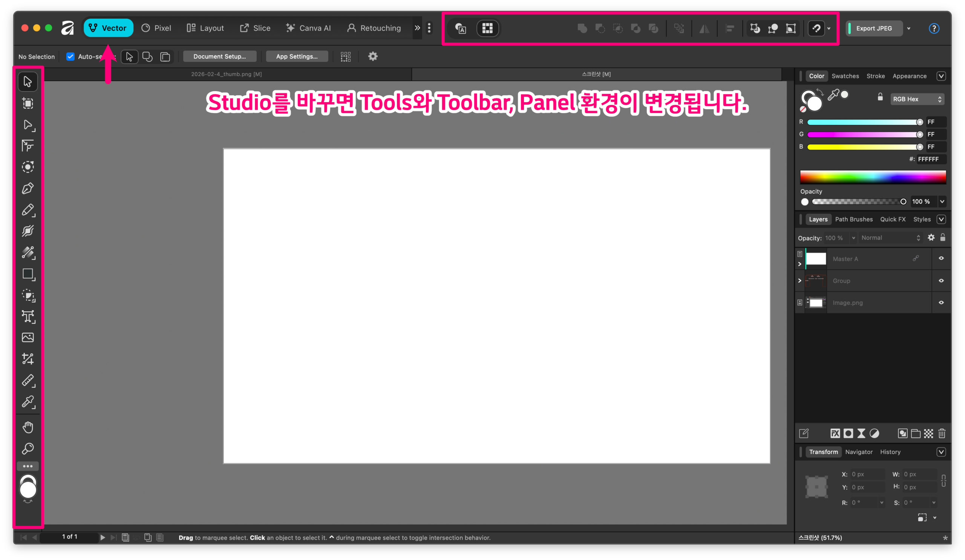Select the Node tool
965x560 pixels.
point(28,125)
